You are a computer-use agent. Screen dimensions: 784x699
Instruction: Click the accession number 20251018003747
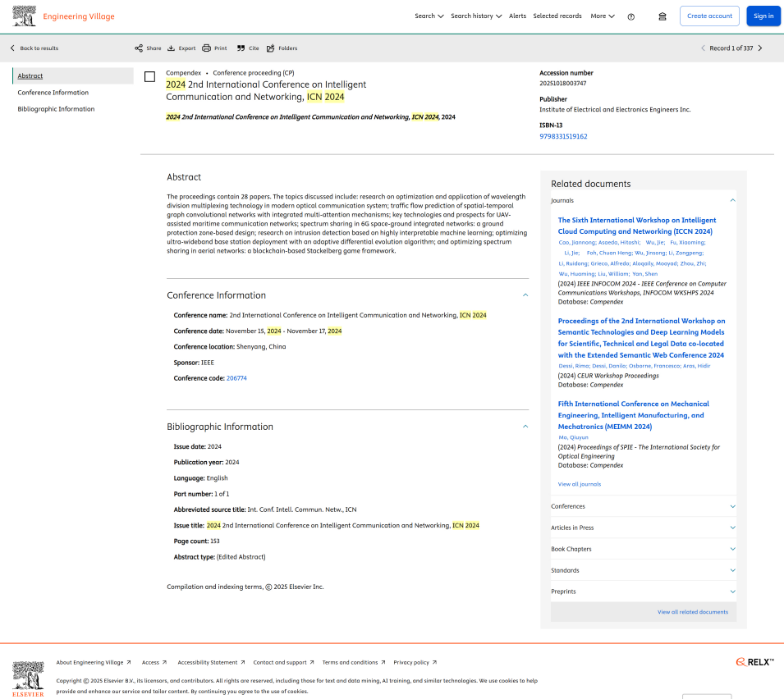[x=563, y=84]
